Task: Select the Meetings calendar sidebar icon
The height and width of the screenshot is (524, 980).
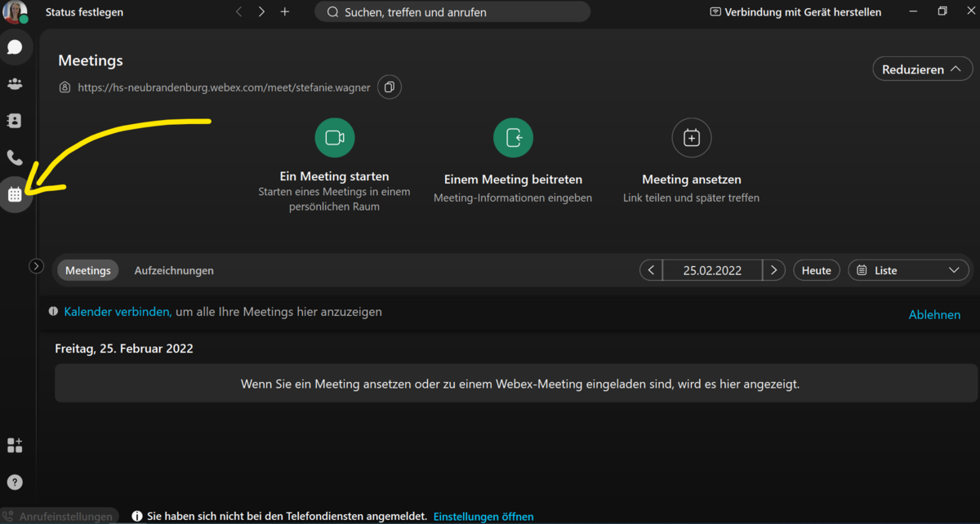Action: coord(15,194)
